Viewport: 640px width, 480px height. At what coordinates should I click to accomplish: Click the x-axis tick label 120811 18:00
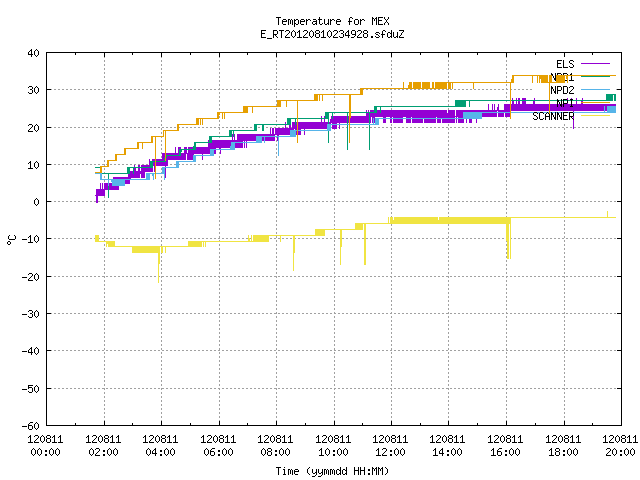(x=564, y=446)
